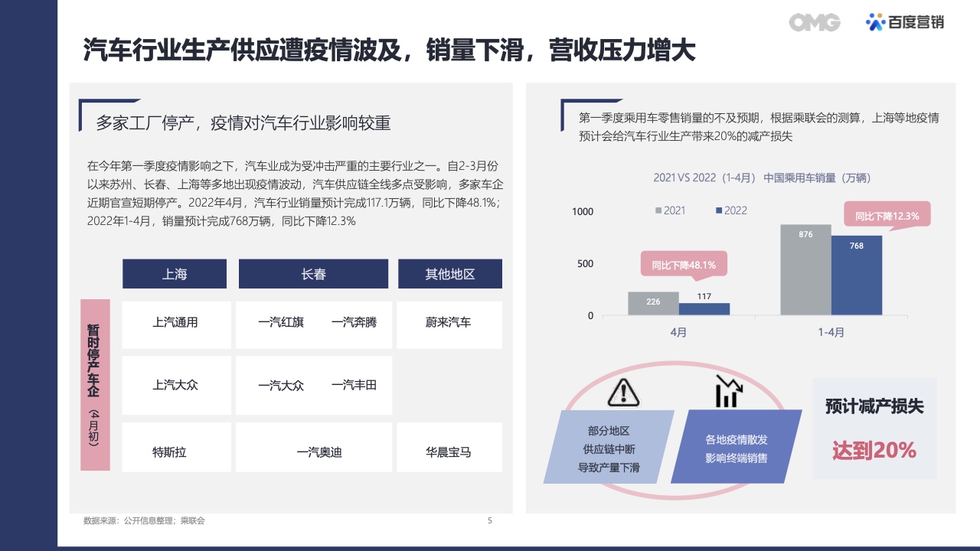980x551 pixels.
Task: Select the 长春 column header
Action: (314, 274)
